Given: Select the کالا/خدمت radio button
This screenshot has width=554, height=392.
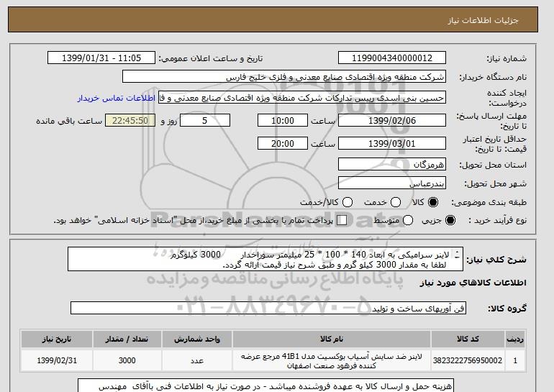Looking at the screenshot, I should 348,202.
